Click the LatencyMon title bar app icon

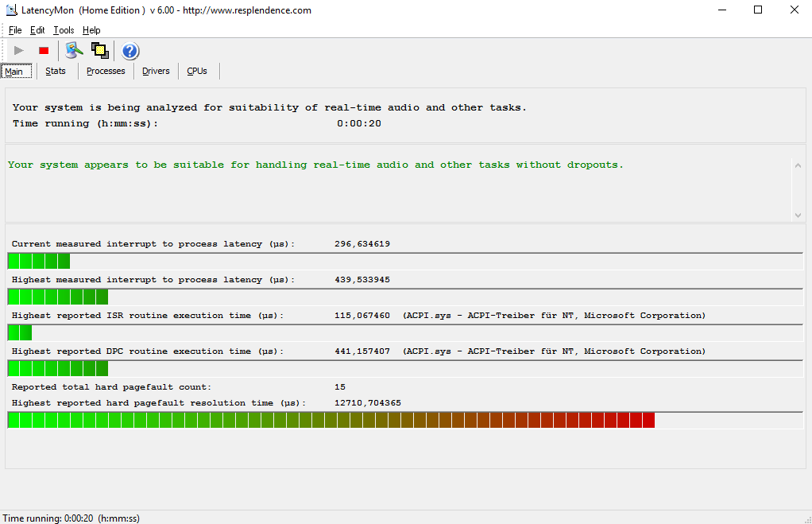(x=11, y=10)
